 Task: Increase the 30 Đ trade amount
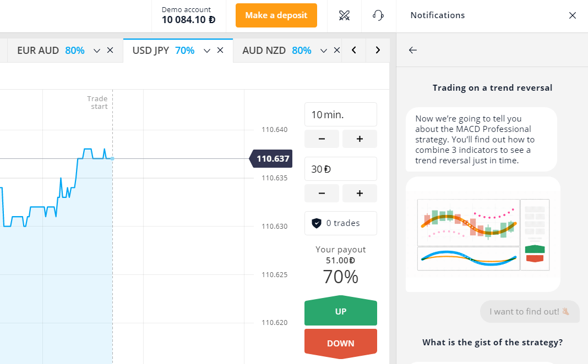(x=360, y=193)
